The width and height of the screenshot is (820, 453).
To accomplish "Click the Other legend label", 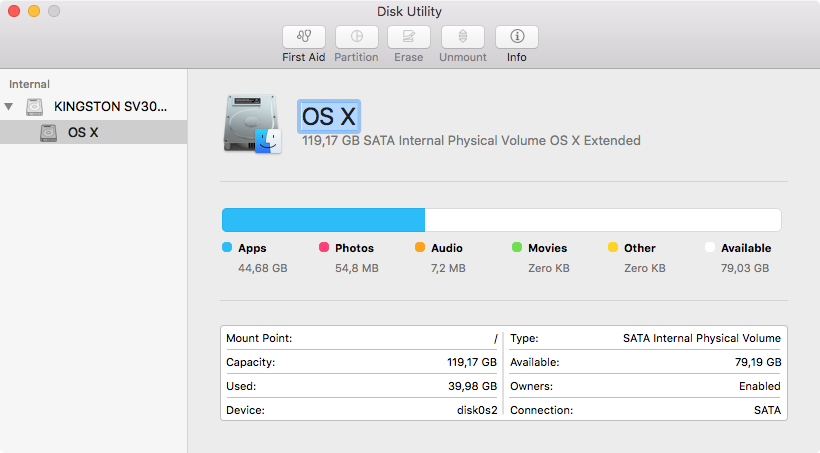I will pyautogui.click(x=640, y=248).
